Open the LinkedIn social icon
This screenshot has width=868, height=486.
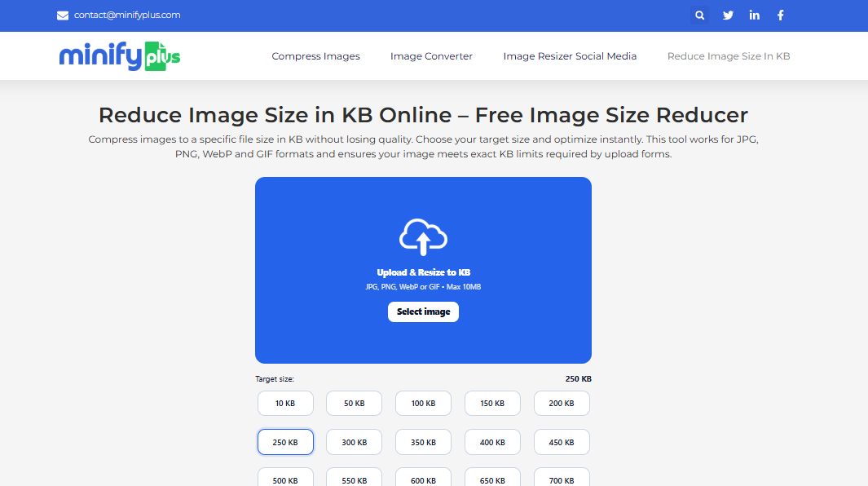[x=754, y=15]
